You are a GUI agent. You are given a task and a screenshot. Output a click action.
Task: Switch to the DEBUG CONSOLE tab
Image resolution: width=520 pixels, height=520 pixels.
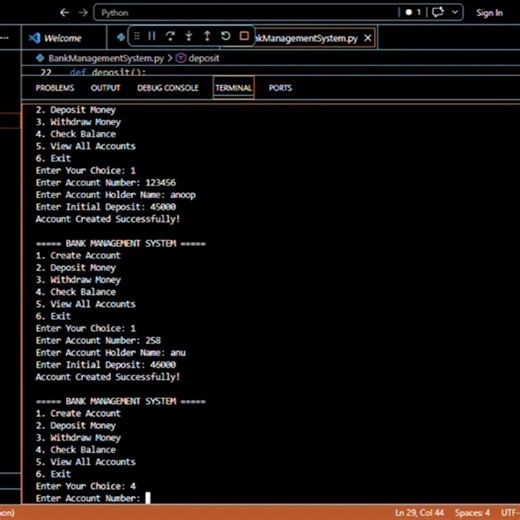click(x=168, y=88)
